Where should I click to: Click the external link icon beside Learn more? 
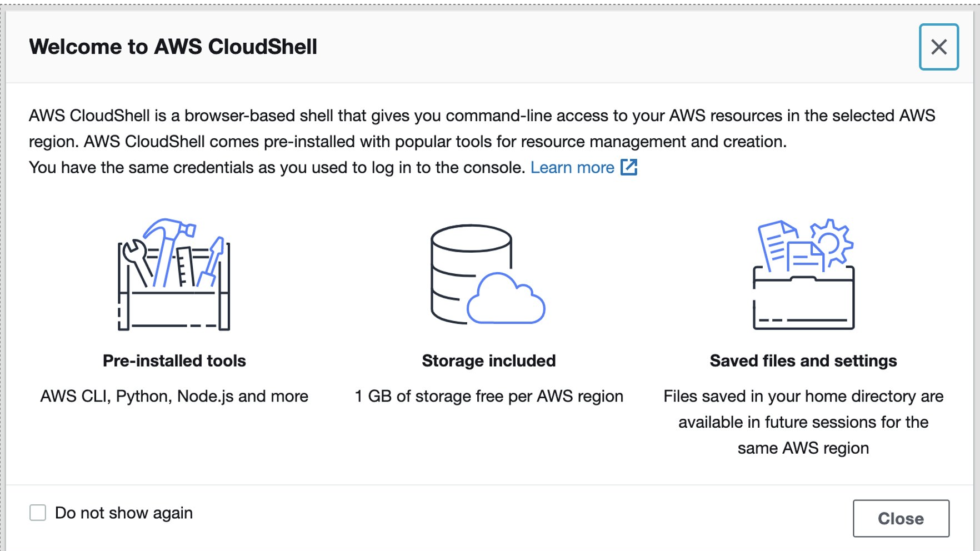coord(629,167)
